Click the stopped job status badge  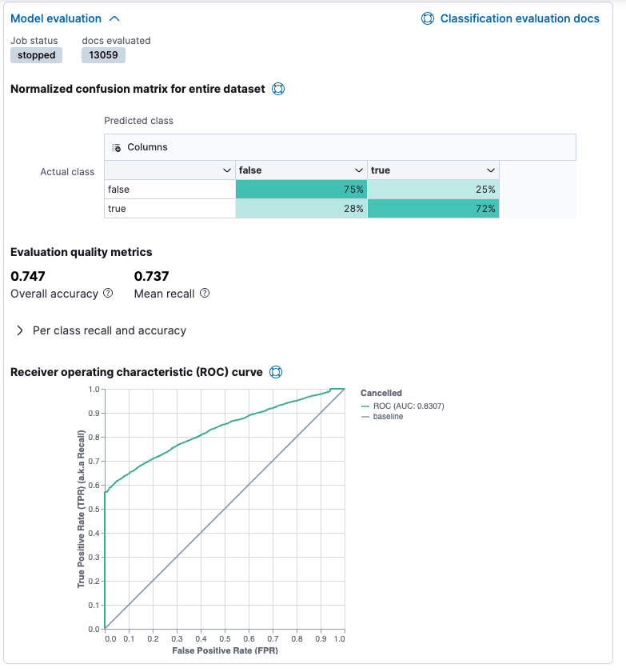(36, 55)
